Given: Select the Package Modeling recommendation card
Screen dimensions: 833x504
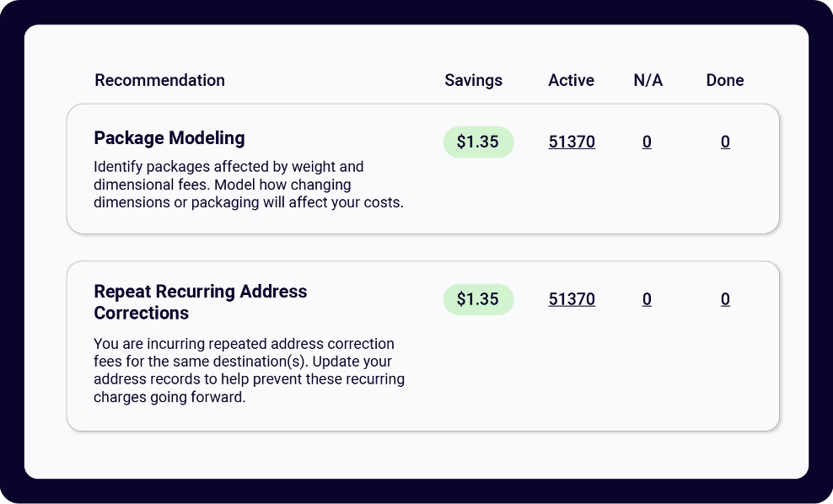Looking at the screenshot, I should (x=590, y=202).
